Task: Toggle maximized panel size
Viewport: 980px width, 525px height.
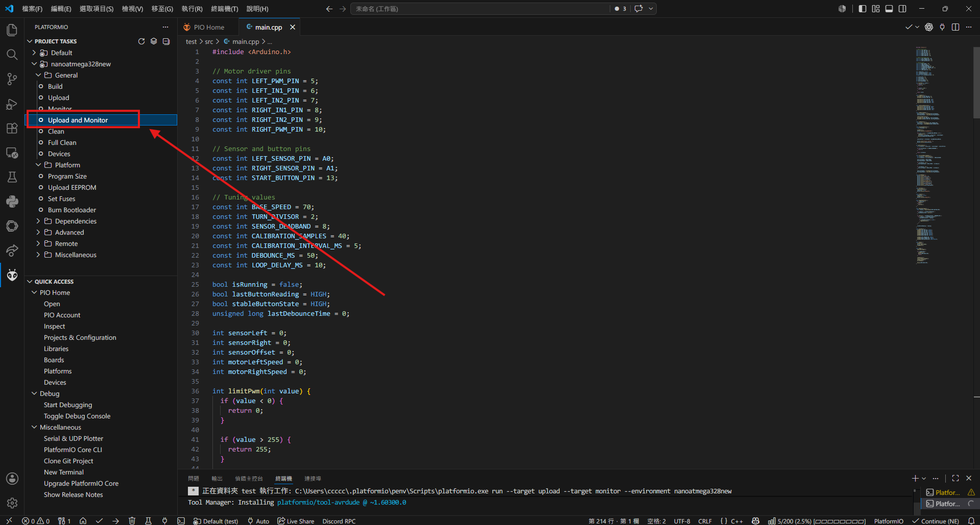Action: tap(955, 478)
